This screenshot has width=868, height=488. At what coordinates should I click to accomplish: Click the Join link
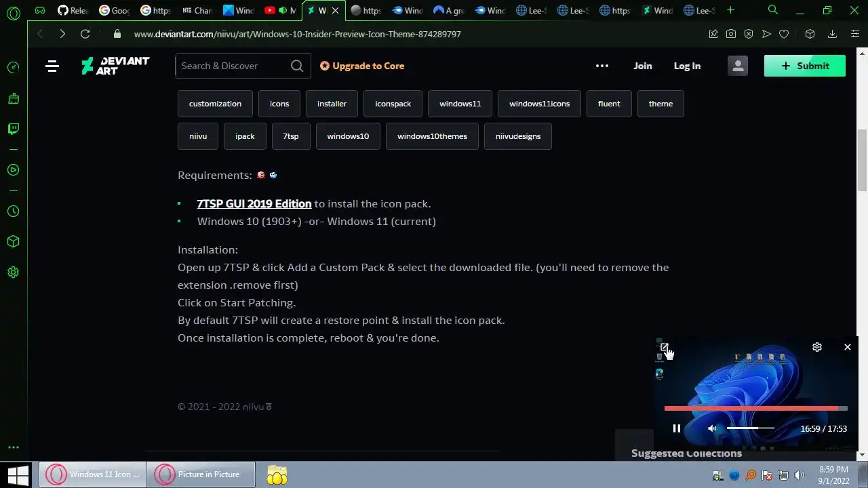(642, 66)
